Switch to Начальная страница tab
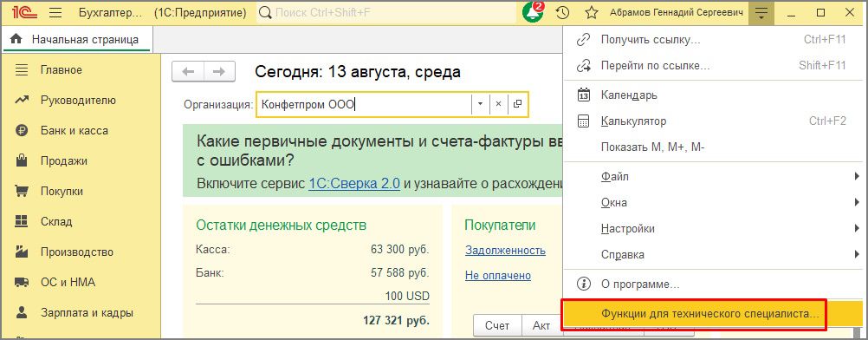The height and width of the screenshot is (340, 868). coord(76,39)
